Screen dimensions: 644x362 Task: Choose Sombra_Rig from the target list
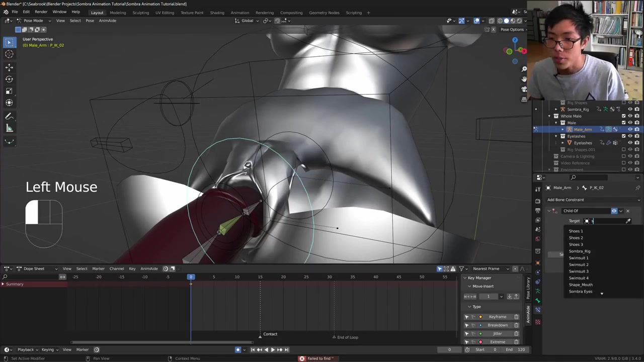(x=580, y=251)
